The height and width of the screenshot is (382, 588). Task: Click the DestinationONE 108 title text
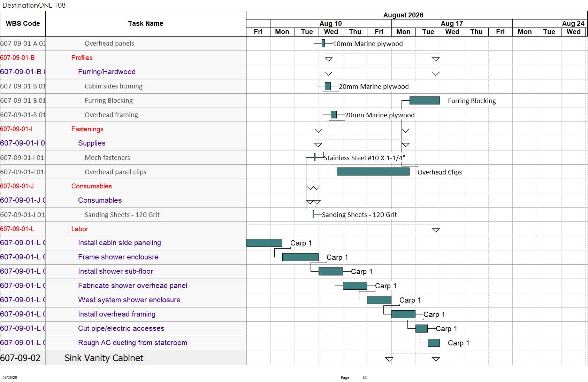[x=34, y=5]
